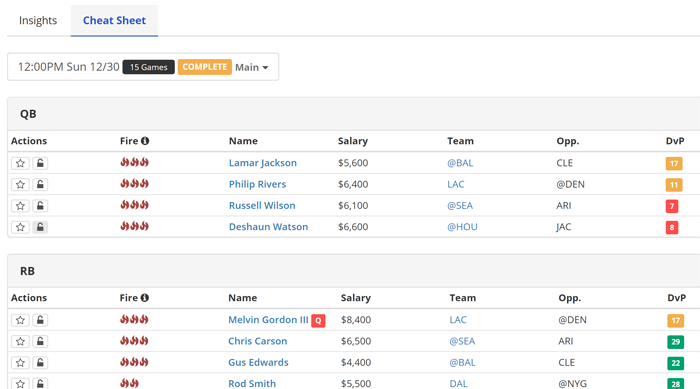Viewport: 700px width, 389px height.
Task: Open Deshaun Watson's player link
Action: [x=268, y=227]
